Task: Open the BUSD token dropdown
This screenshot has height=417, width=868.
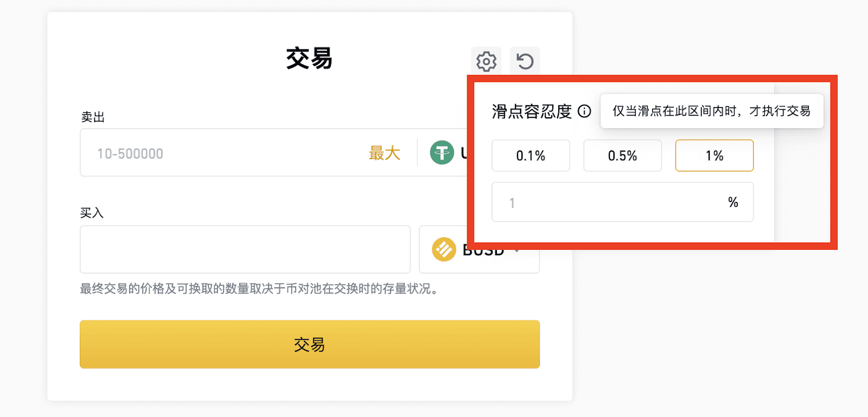Action: click(x=516, y=250)
